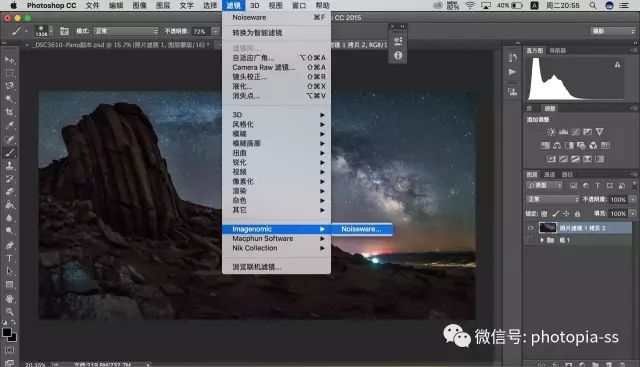Image resolution: width=640 pixels, height=367 pixels.
Task: Select the Eraser tool
Action: tap(9, 192)
